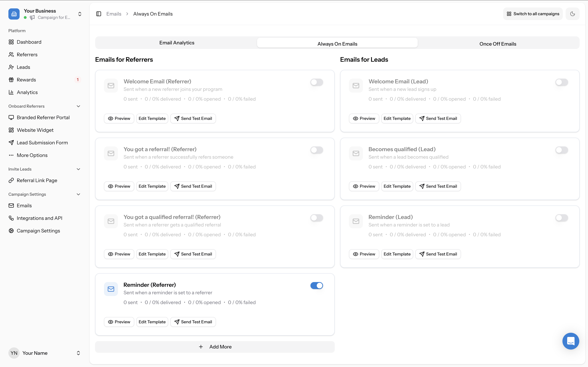The image size is (588, 367).
Task: Toggle dark mode with the moon icon
Action: [x=572, y=14]
